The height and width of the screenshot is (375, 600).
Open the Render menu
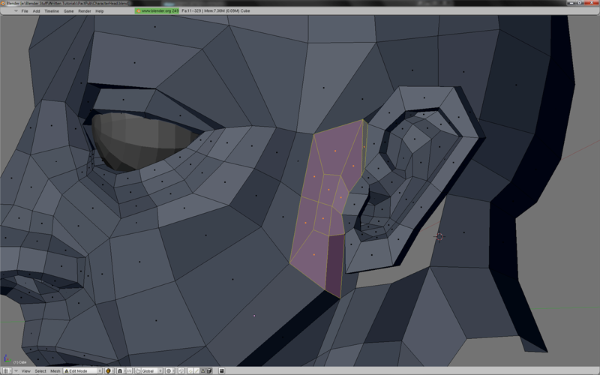click(x=85, y=11)
